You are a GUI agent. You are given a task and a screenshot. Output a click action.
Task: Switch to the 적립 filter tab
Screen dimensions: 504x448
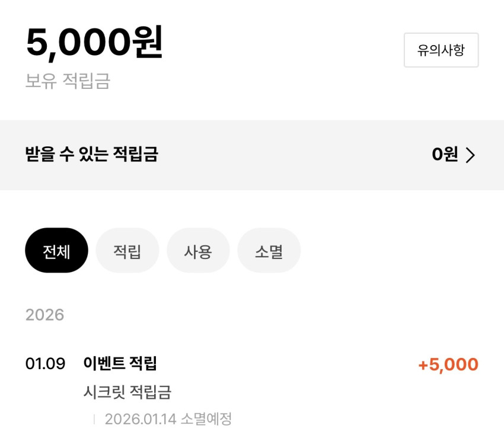pos(127,251)
